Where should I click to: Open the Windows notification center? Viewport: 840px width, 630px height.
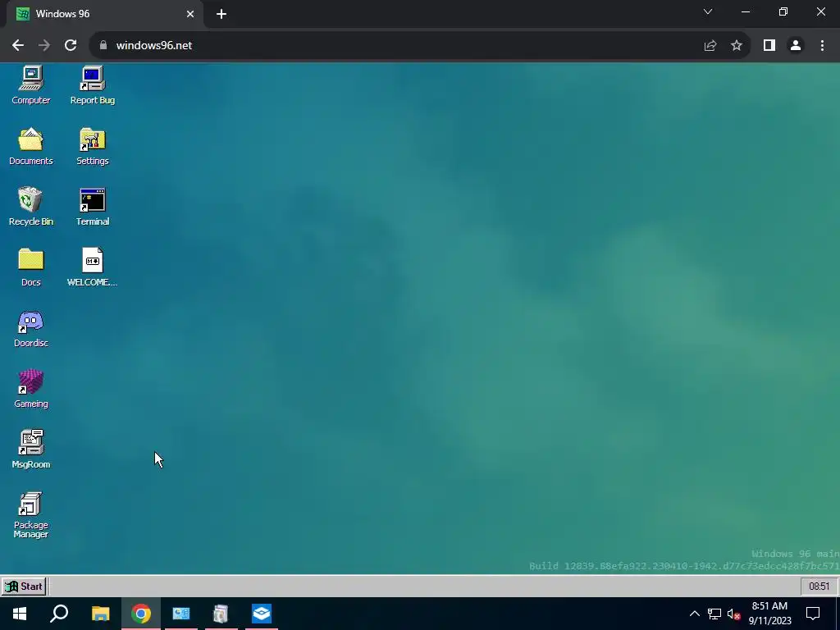813,614
